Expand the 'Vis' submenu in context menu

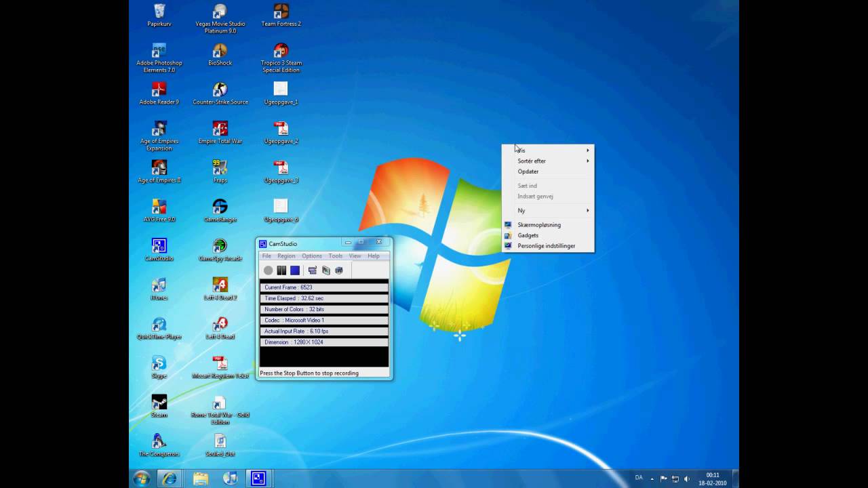(548, 150)
